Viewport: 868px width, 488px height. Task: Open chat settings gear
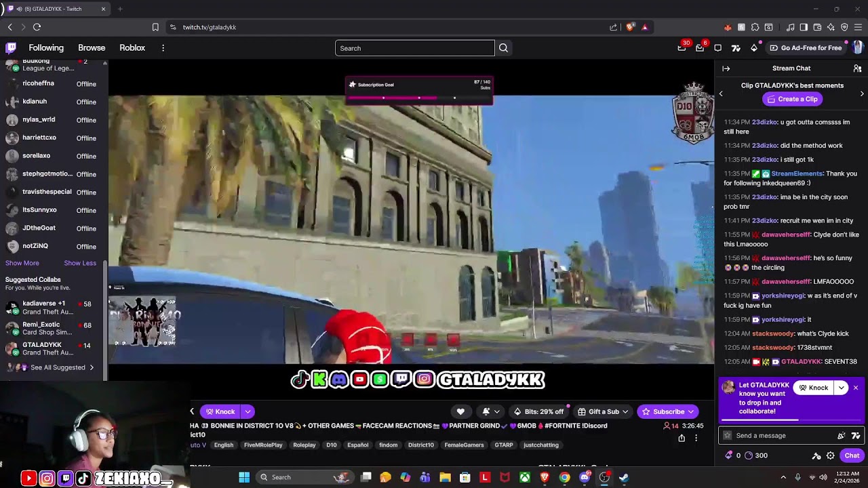pos(831,455)
